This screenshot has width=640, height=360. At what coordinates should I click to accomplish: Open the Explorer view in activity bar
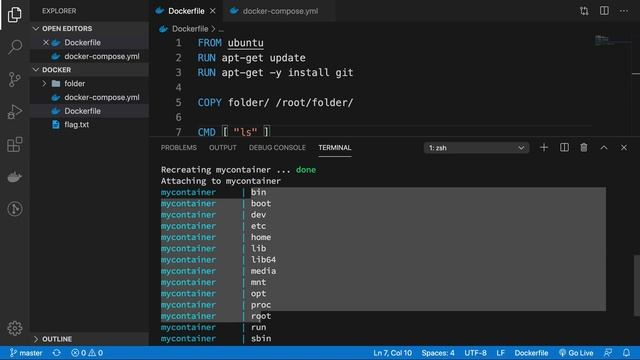15,15
